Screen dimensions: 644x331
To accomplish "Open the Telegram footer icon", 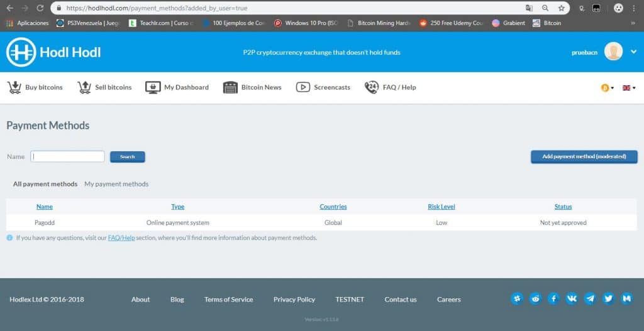I will pos(590,298).
